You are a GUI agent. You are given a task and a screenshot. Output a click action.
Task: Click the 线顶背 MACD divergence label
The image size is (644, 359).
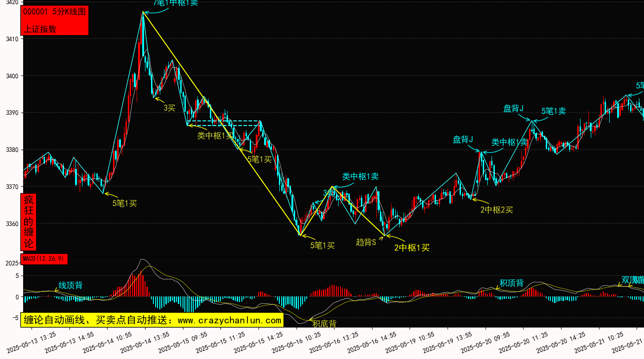tap(70, 285)
